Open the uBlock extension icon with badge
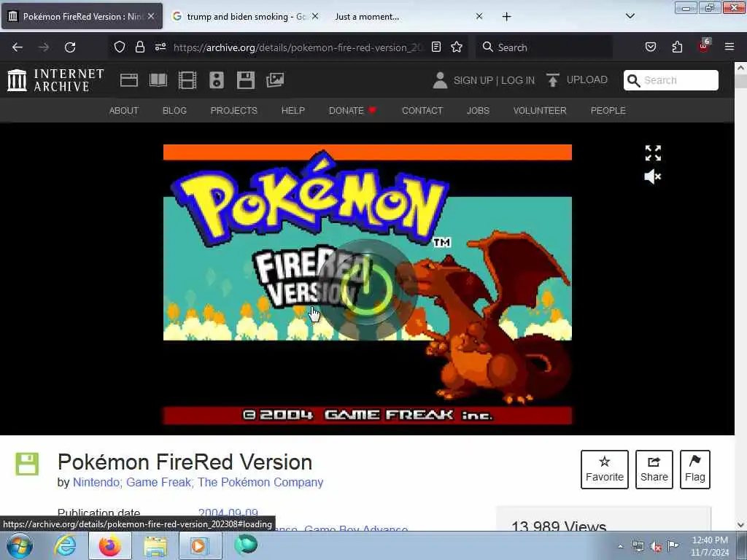 click(704, 46)
